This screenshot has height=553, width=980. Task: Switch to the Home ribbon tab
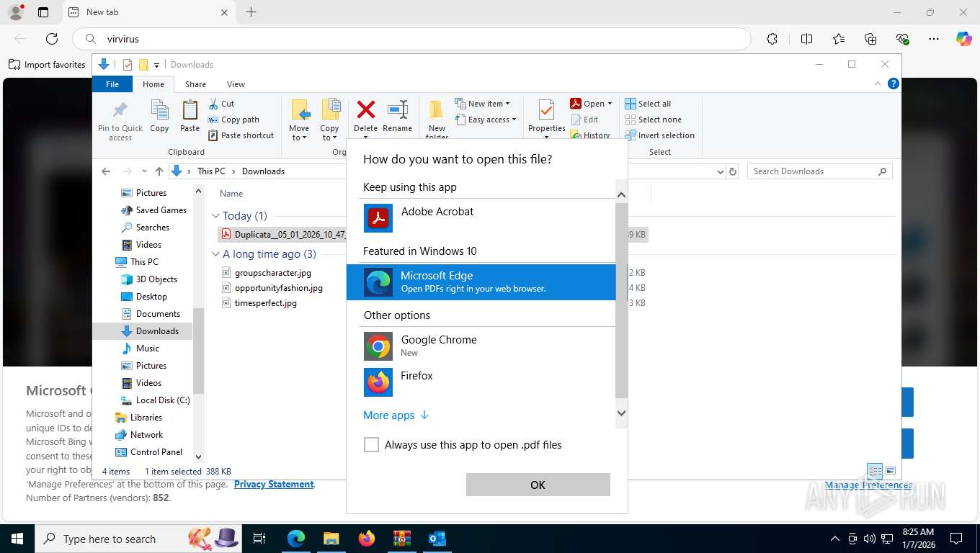(x=153, y=84)
